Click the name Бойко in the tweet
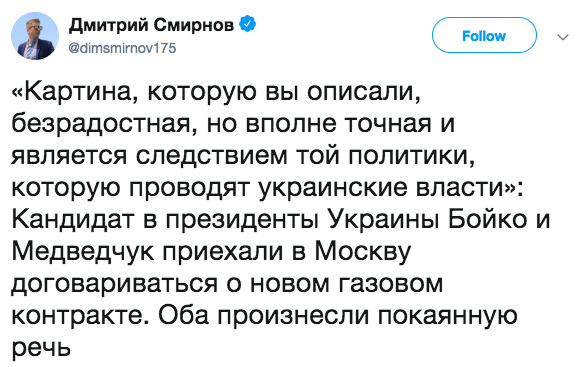Viewport: 585px width, 367px height. tap(488, 220)
